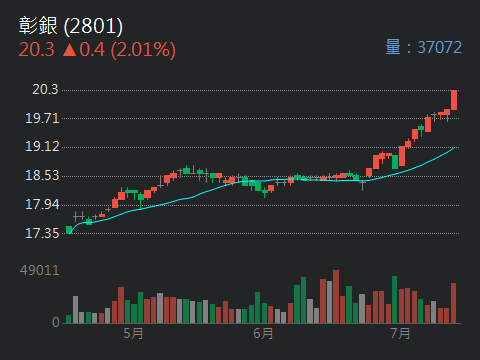Click the 19.71 price axis label
The height and width of the screenshot is (360, 480).
(42, 118)
